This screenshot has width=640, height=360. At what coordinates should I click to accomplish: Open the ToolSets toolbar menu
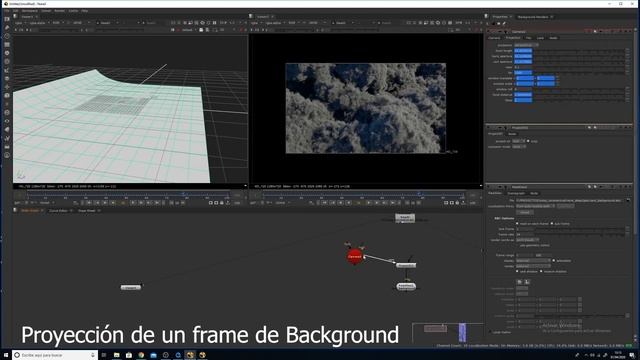pyautogui.click(x=7, y=138)
